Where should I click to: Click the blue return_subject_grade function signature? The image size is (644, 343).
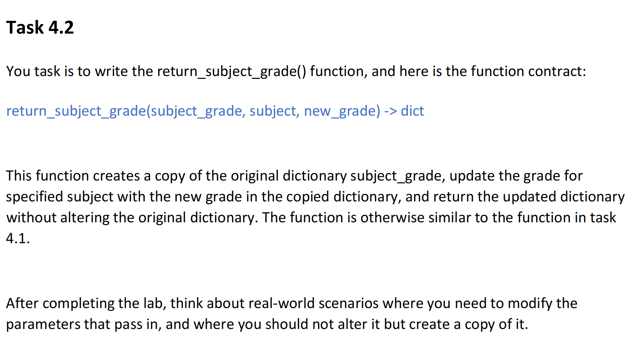pyautogui.click(x=215, y=111)
